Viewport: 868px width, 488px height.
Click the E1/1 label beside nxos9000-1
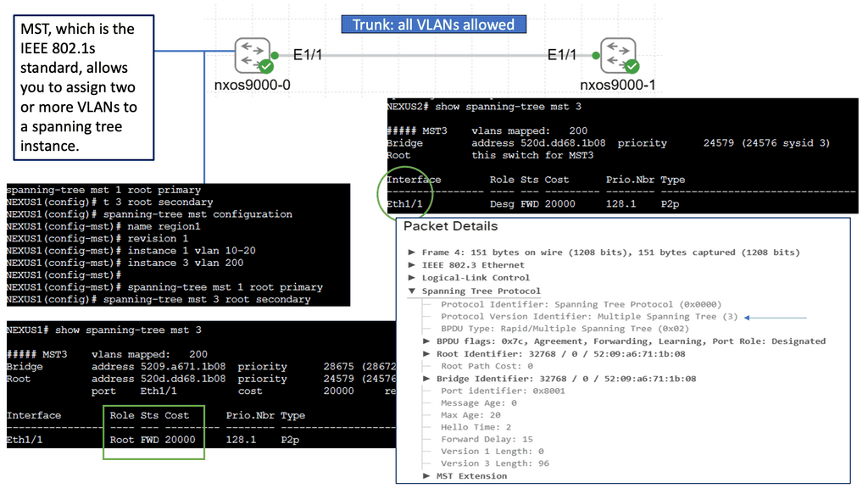click(x=561, y=55)
